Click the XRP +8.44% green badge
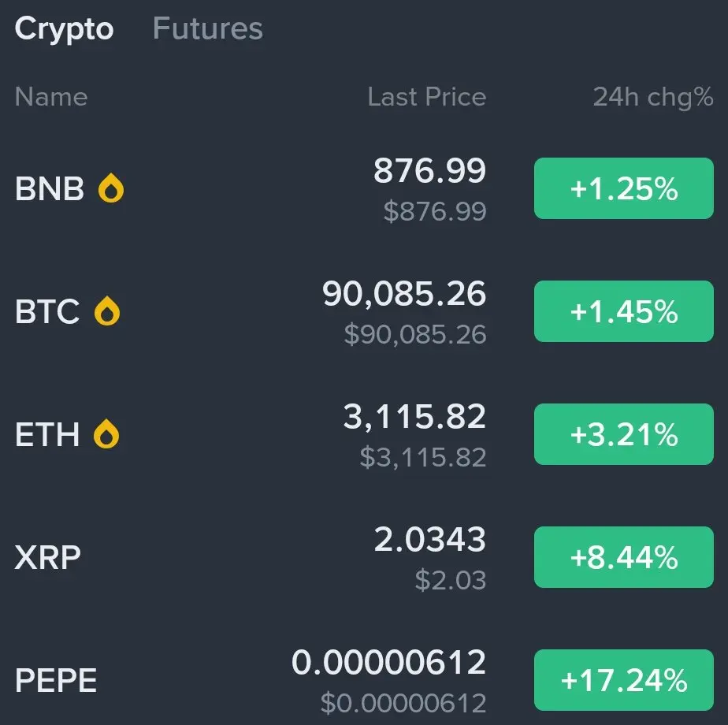 (623, 557)
